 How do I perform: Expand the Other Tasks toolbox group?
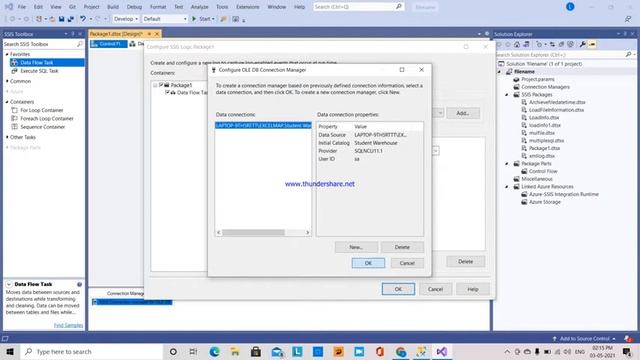(x=7, y=137)
